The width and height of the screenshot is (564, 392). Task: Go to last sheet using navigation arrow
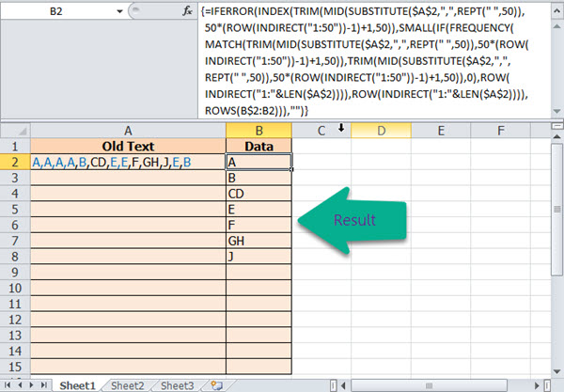46,385
